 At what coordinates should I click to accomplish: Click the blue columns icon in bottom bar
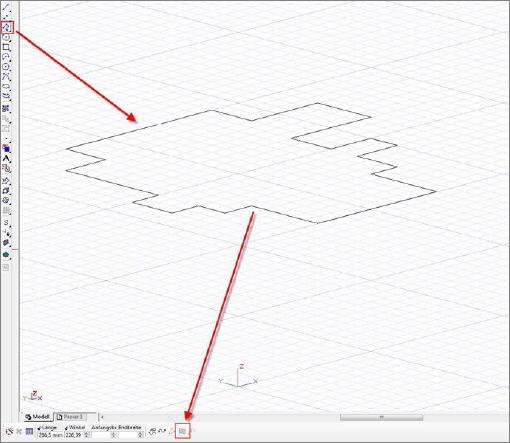(x=29, y=431)
